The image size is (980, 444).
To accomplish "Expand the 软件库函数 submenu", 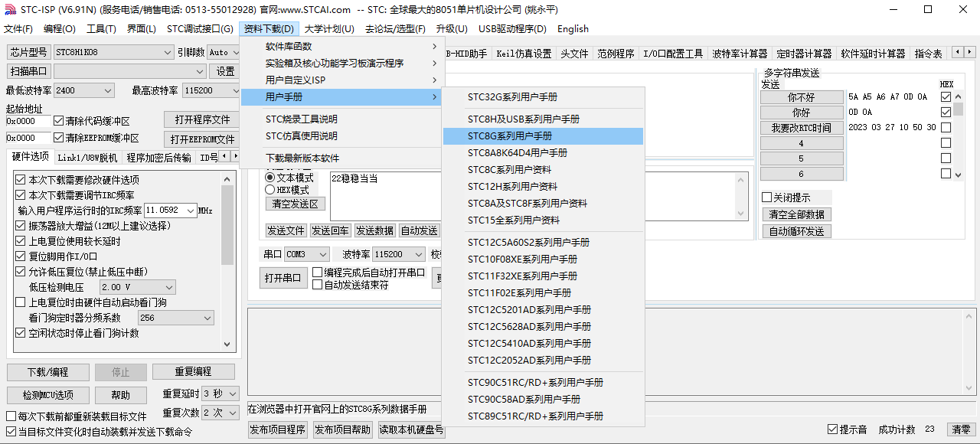I will point(341,47).
